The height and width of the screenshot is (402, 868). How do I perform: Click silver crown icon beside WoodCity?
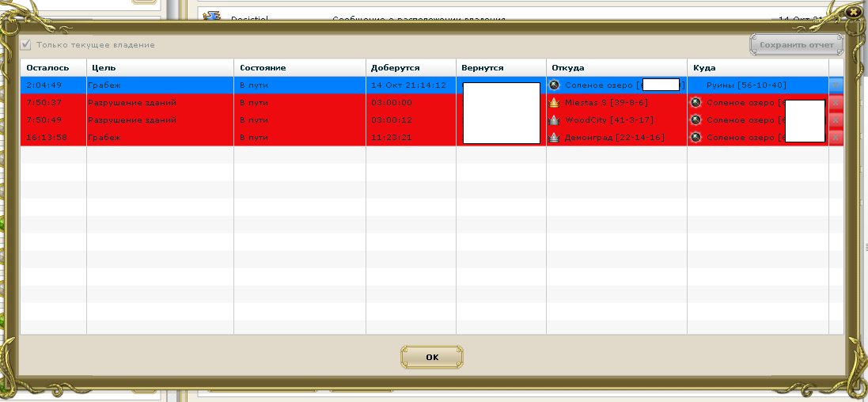tap(554, 120)
